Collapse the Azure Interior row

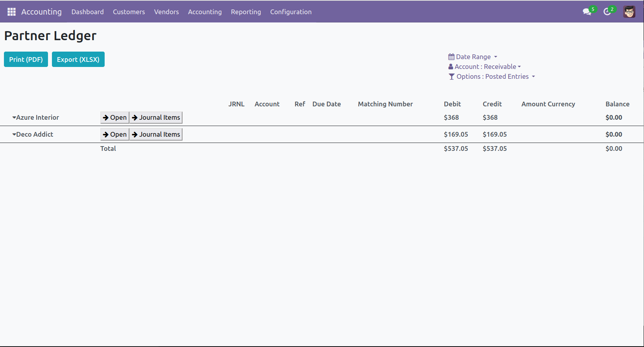click(14, 117)
